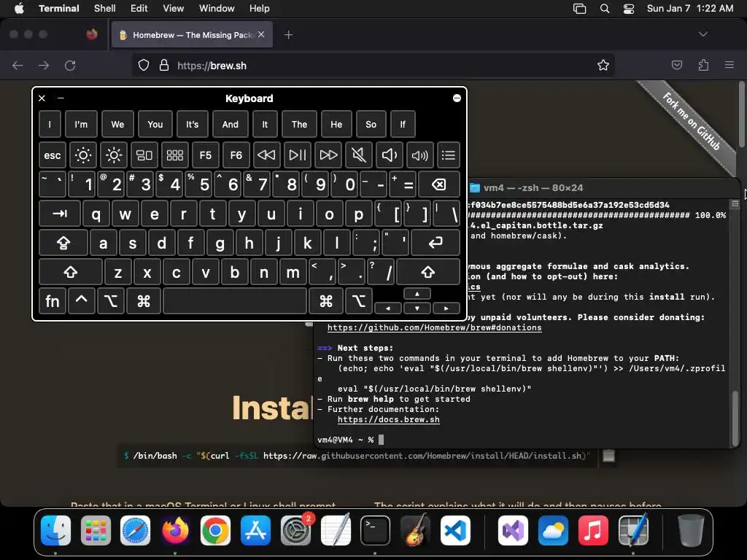The height and width of the screenshot is (560, 747).
Task: Raise volume using the keyboard's volume up key
Action: coord(419,155)
